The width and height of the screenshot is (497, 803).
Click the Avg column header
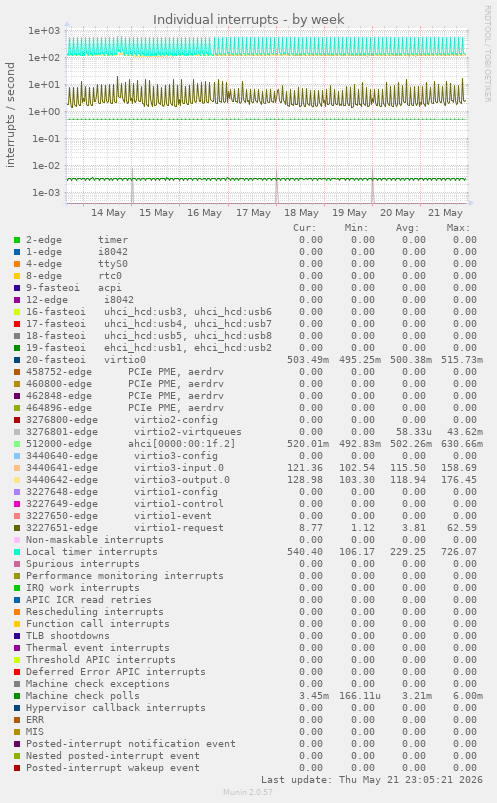coord(407,228)
